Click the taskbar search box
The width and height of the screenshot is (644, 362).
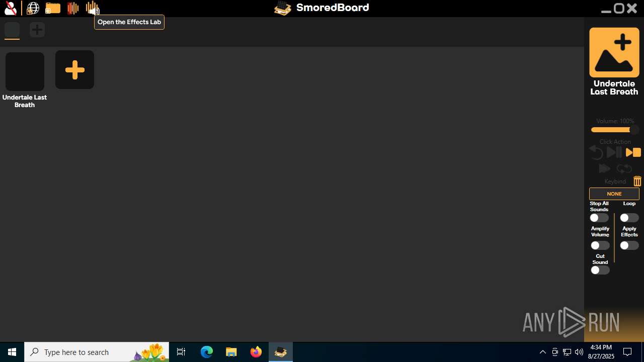tap(97, 352)
